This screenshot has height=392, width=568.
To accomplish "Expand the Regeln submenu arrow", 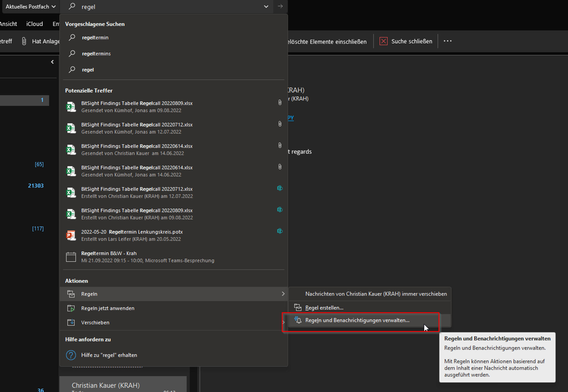I will click(x=283, y=294).
